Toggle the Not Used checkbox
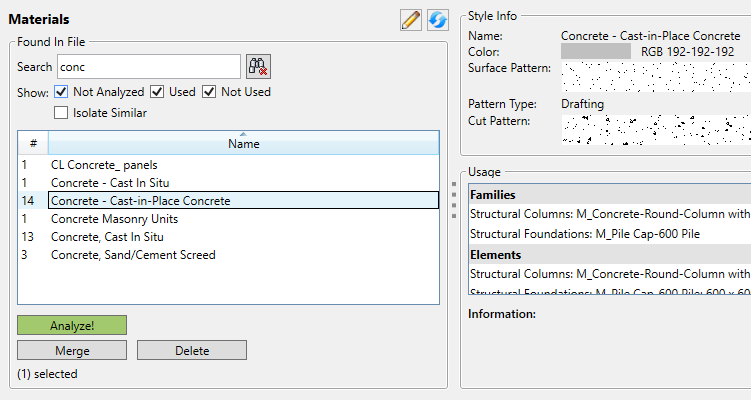Image resolution: width=751 pixels, height=400 pixels. pyautogui.click(x=209, y=91)
